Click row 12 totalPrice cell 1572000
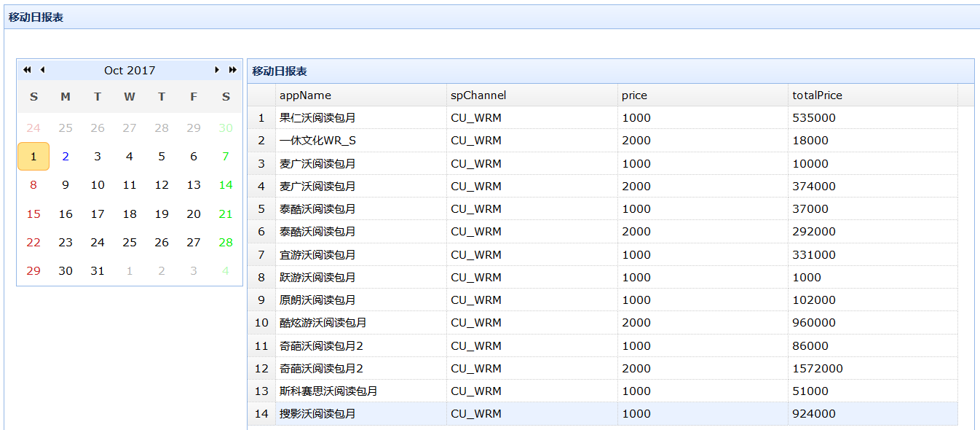Viewport: 980px width, 430px height. pos(818,369)
